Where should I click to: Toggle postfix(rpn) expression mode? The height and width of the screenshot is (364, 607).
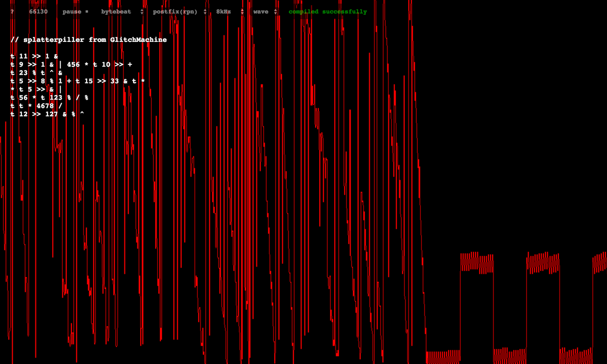175,11
